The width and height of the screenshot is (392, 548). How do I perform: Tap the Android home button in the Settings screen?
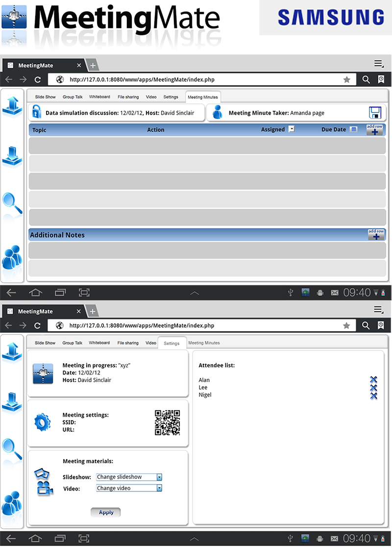[35, 539]
